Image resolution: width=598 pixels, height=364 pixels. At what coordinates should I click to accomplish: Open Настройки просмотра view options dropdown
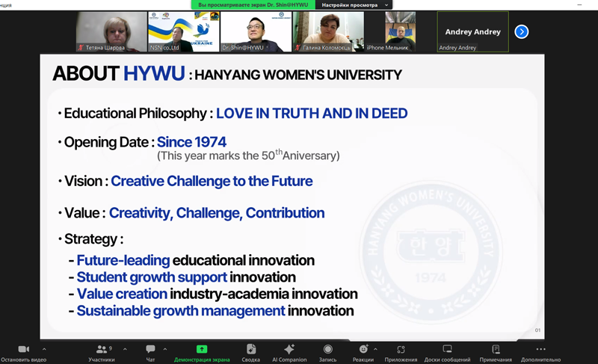click(354, 5)
